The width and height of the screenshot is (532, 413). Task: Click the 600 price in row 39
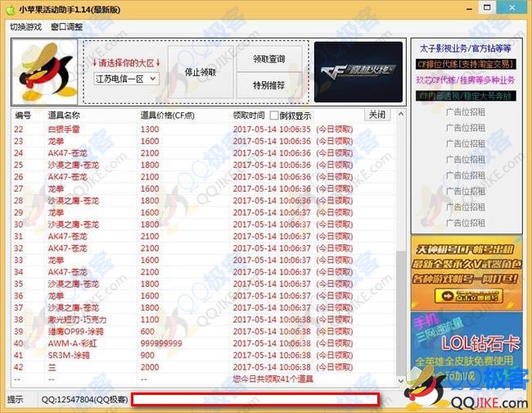[x=147, y=332]
